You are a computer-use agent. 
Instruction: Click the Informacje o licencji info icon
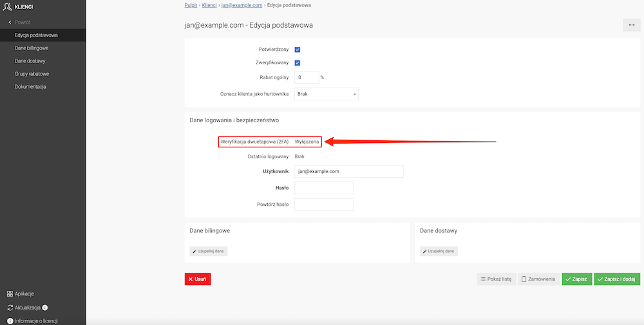click(10, 321)
